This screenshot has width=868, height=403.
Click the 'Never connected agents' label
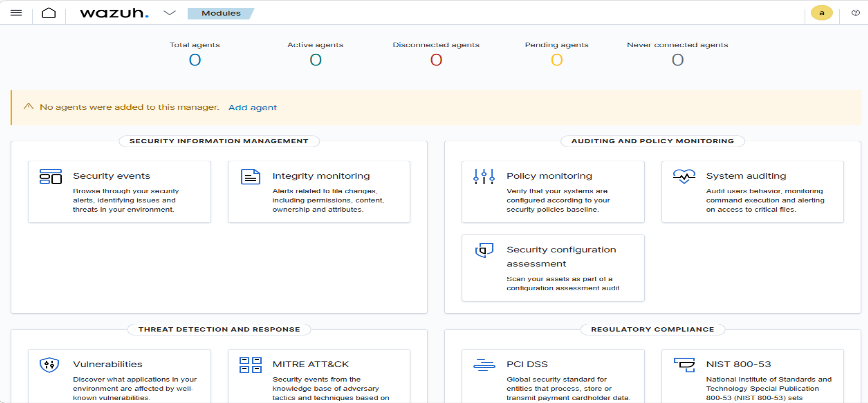[x=678, y=45]
